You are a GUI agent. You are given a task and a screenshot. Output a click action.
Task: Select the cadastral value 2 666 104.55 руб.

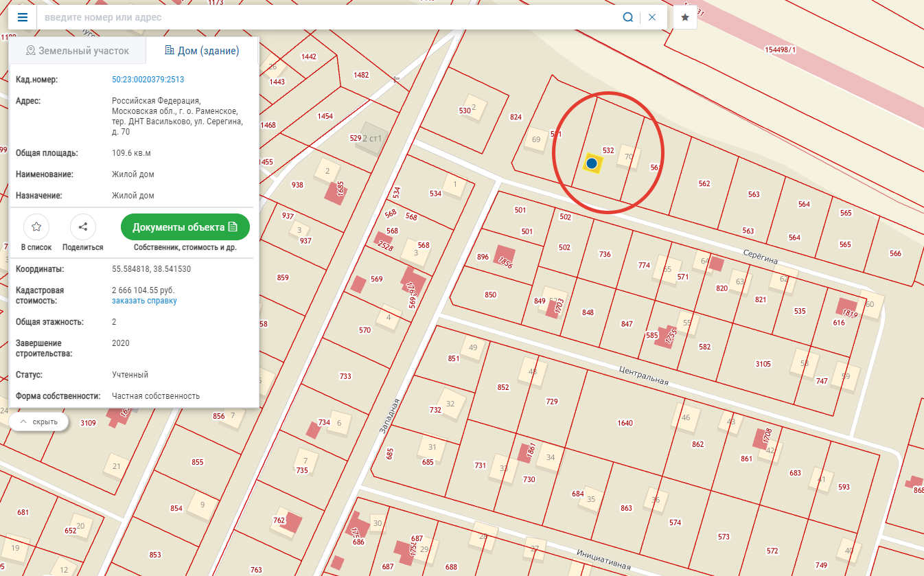click(143, 290)
